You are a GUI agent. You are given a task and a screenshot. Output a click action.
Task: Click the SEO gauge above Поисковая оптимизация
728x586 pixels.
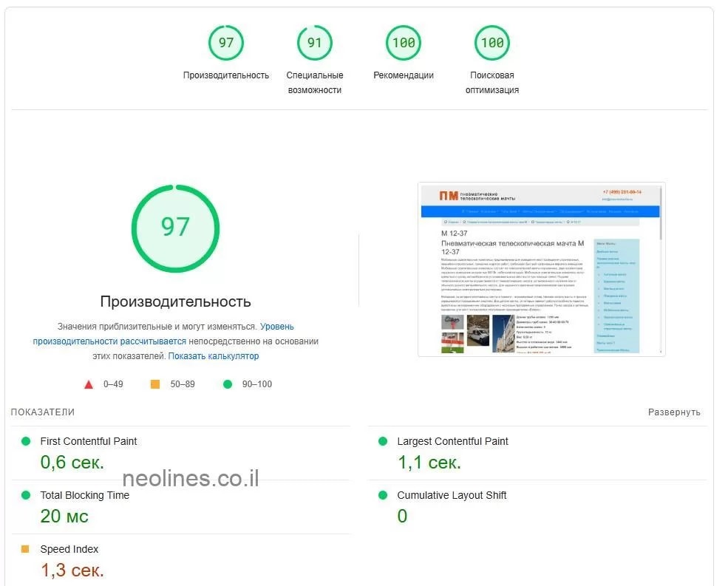point(491,43)
